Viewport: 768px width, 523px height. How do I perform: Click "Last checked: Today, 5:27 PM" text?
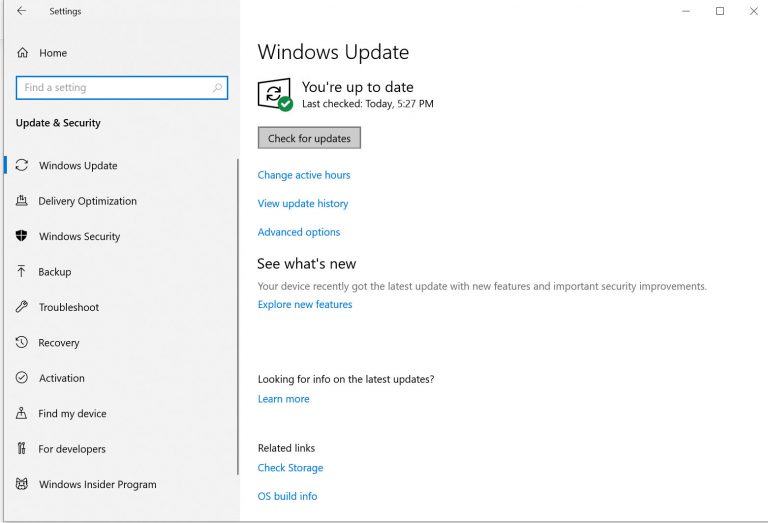[367, 104]
